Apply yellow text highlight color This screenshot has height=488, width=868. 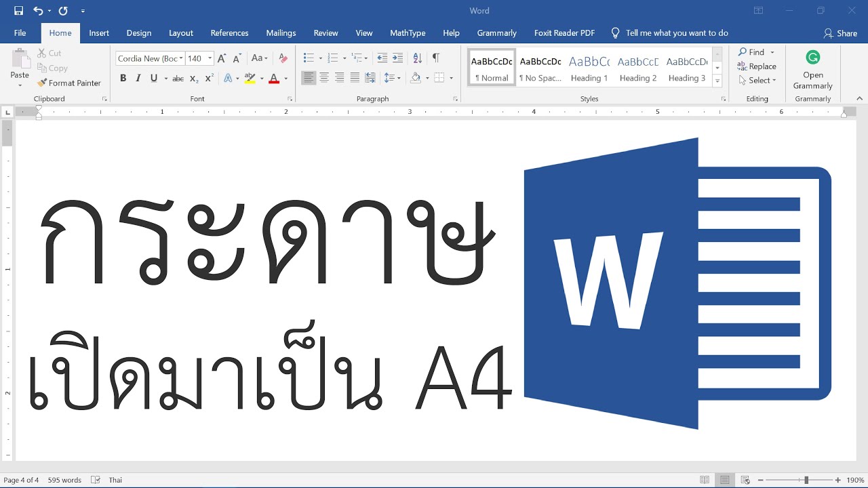coord(250,78)
